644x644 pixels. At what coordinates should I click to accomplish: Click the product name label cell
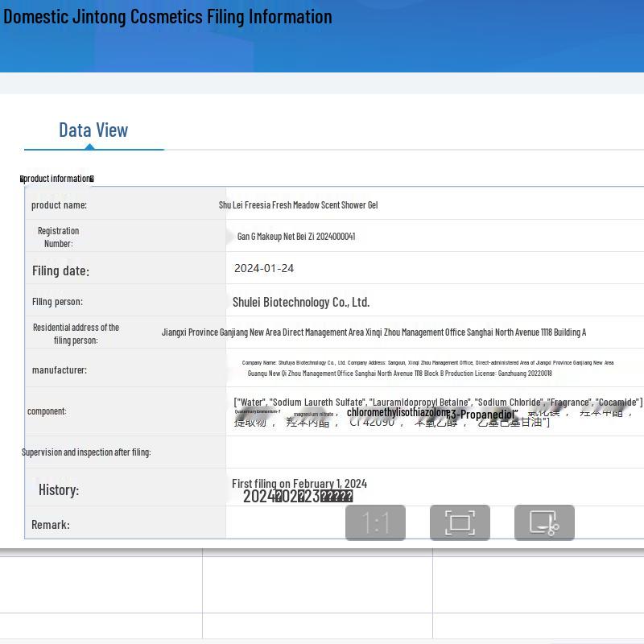[59, 205]
